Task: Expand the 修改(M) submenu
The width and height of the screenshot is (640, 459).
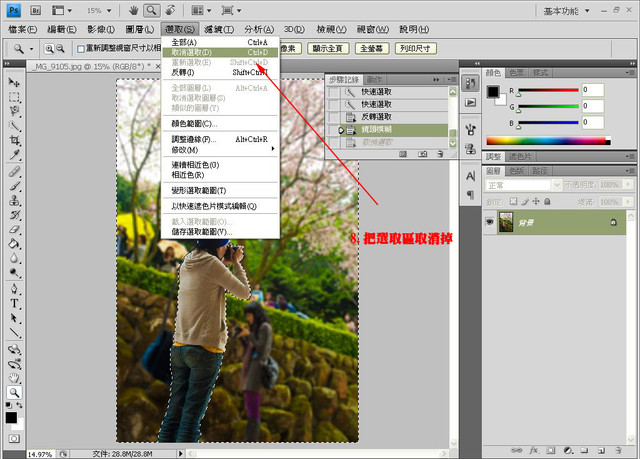Action: pos(220,150)
